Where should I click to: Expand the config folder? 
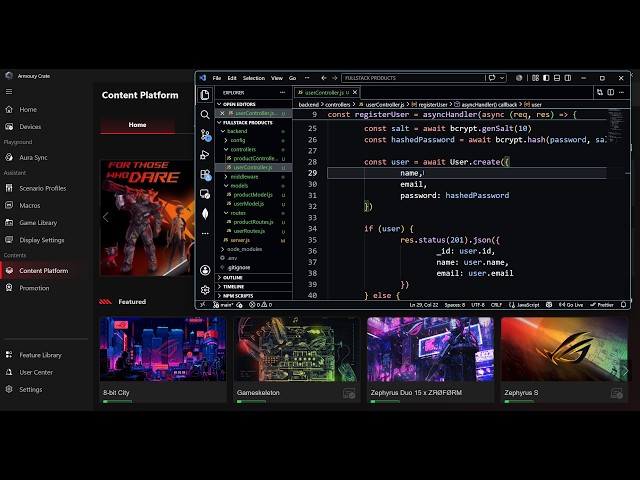point(253,140)
